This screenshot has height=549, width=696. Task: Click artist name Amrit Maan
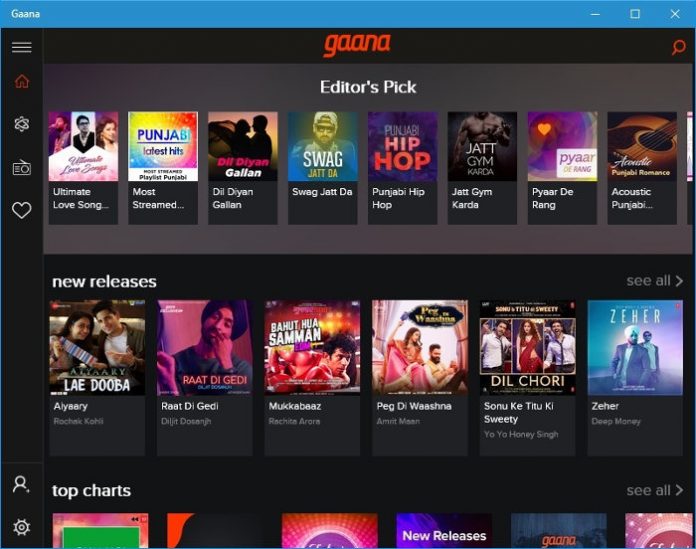click(398, 421)
